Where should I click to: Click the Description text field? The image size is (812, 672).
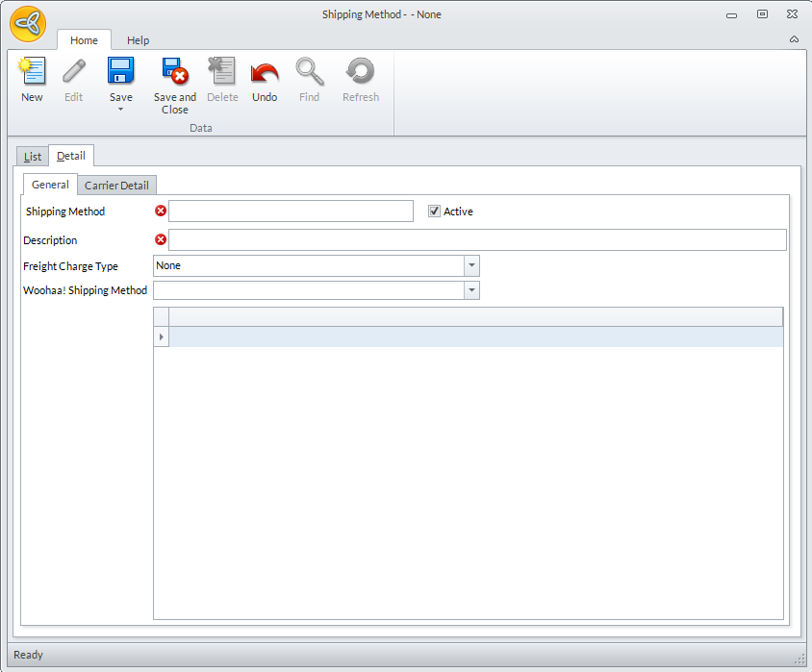tap(477, 240)
